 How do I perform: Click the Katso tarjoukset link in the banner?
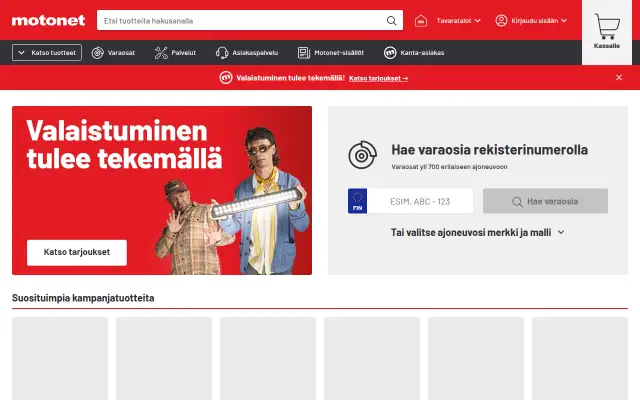[x=378, y=78]
